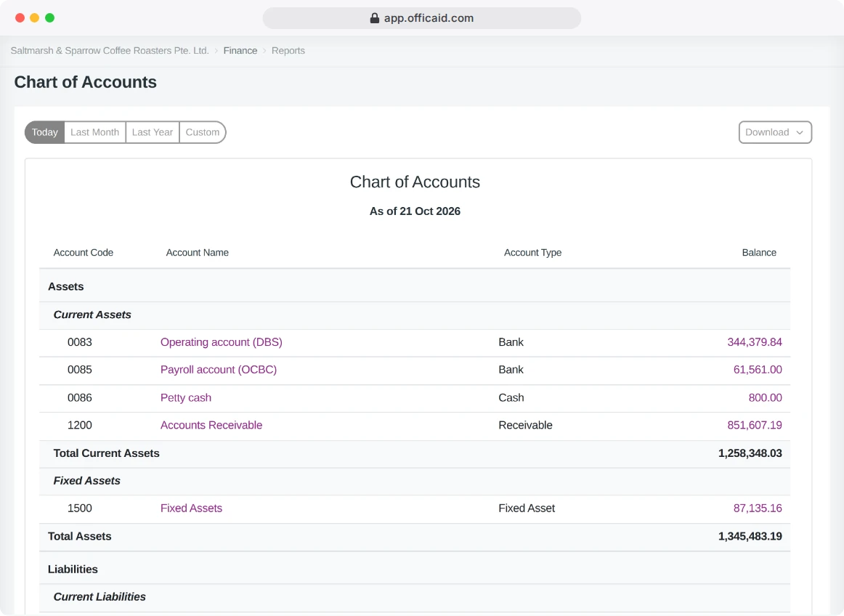Open the Download dropdown
The width and height of the screenshot is (844, 616).
pos(775,132)
